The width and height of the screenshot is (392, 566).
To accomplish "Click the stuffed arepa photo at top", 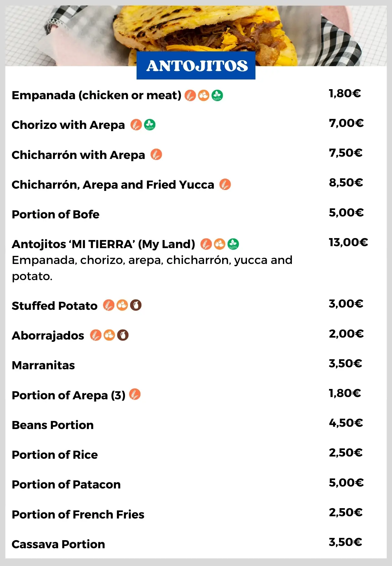I will (x=200, y=29).
